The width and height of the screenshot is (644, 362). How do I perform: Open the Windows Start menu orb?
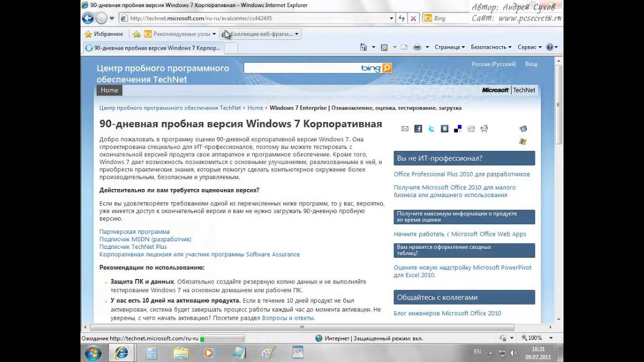coord(93,353)
